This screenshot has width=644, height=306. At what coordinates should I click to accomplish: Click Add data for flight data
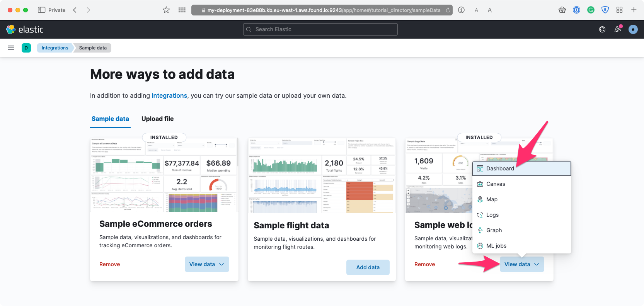(368, 267)
